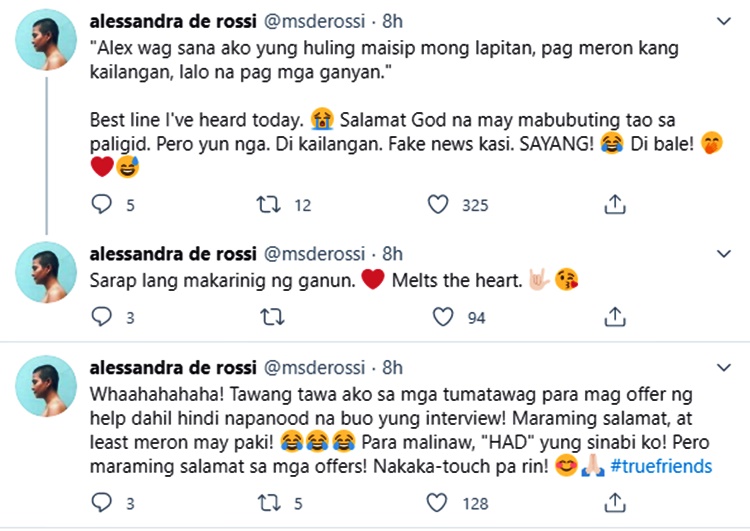750x531 pixels.
Task: Reply to the "Whaahahahaha!" tweet
Action: [x=101, y=500]
